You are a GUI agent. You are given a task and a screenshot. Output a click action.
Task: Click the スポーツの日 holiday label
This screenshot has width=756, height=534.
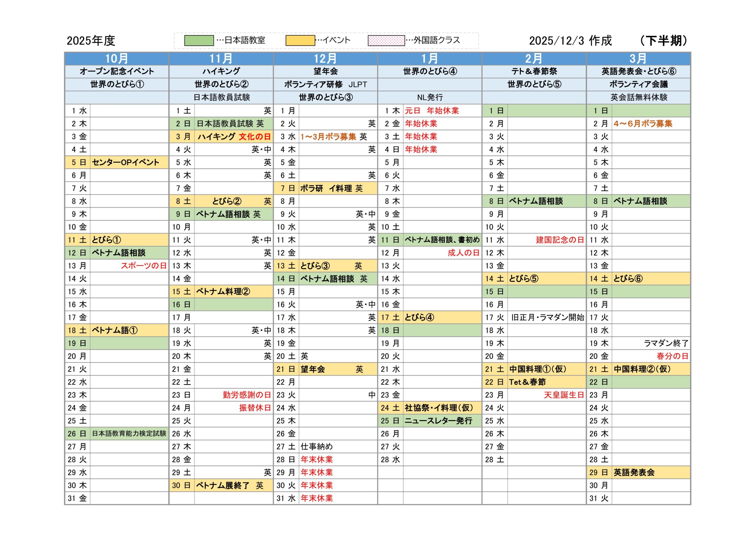click(x=144, y=266)
